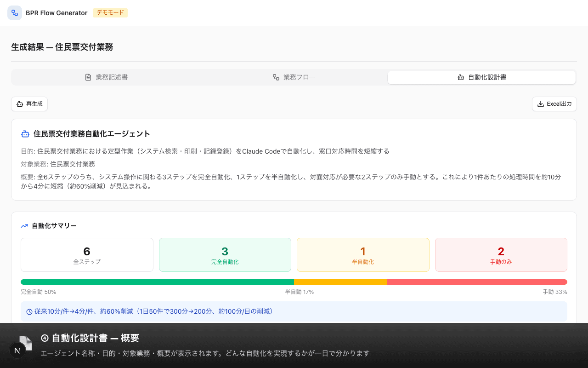
Task: Click the target icon beside 自動化設計書 — 概要
Action: pyautogui.click(x=44, y=338)
